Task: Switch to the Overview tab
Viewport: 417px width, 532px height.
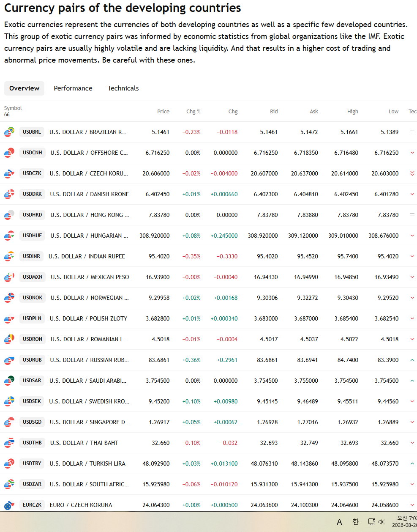Action: click(x=24, y=88)
